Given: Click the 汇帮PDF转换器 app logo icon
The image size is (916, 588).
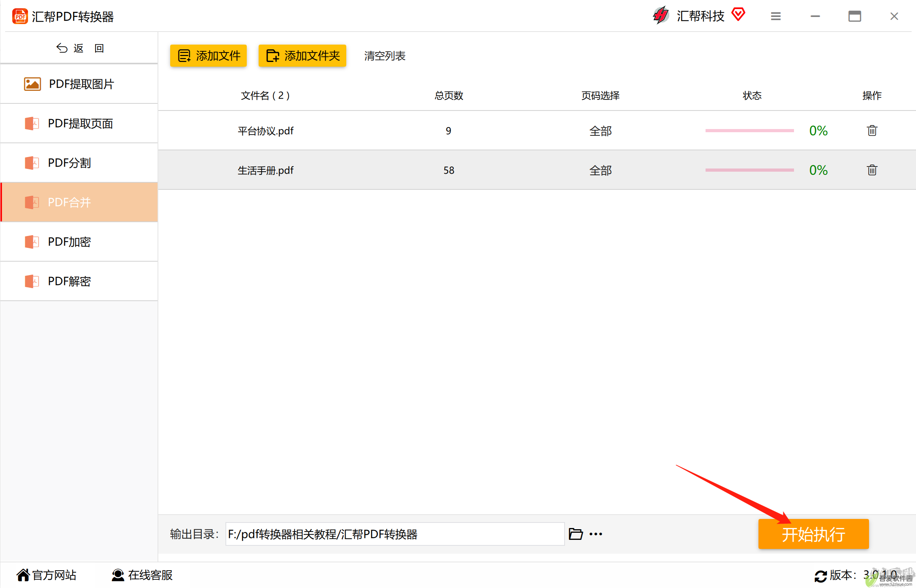Looking at the screenshot, I should point(20,17).
